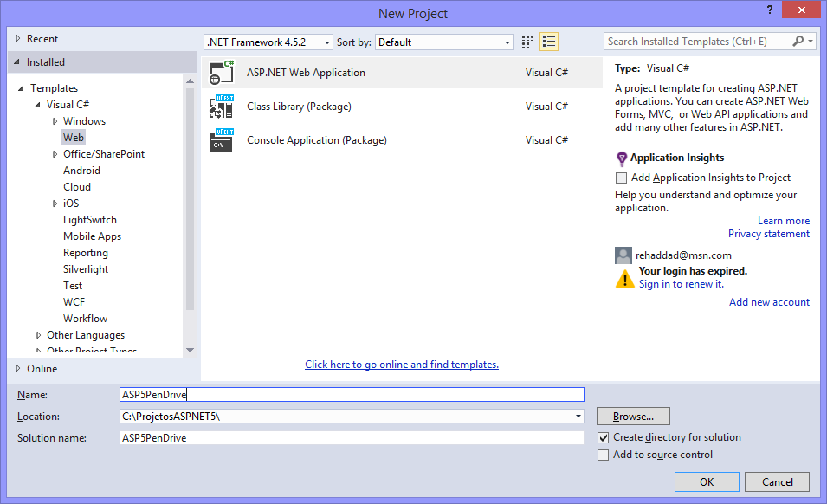Screen dimensions: 827x504
Task: Select the Reporting category
Action: coord(86,253)
